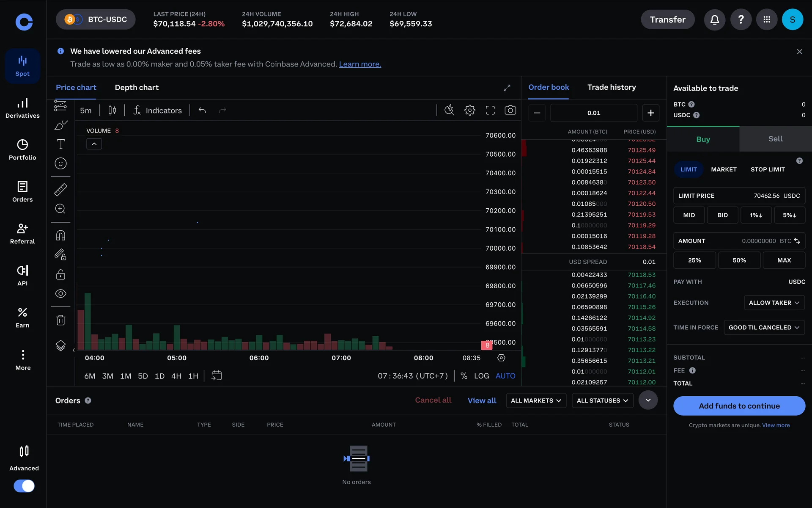Follow the Learn more link
Image resolution: width=812 pixels, height=508 pixels.
360,64
